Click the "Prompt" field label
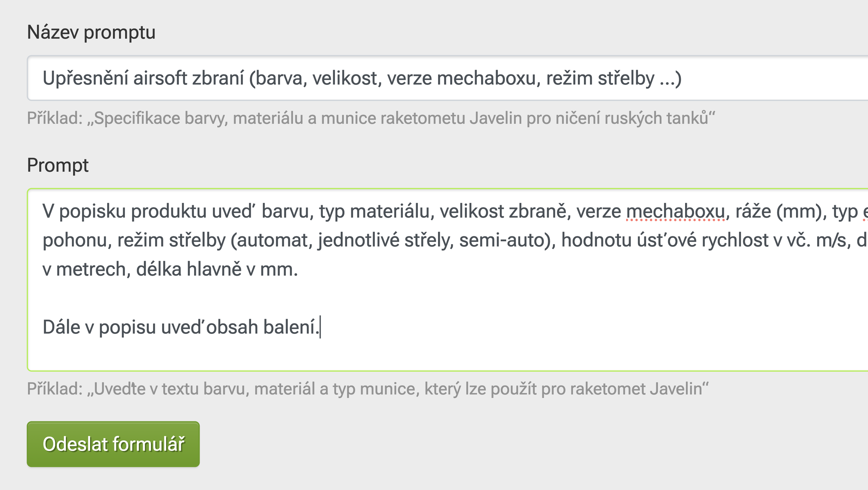The width and height of the screenshot is (868, 490). pos(58,165)
